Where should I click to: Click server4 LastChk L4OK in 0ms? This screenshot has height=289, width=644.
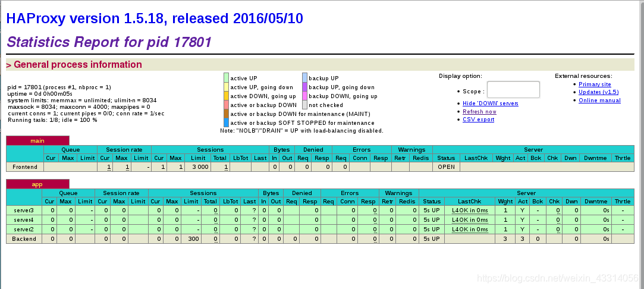(x=470, y=219)
